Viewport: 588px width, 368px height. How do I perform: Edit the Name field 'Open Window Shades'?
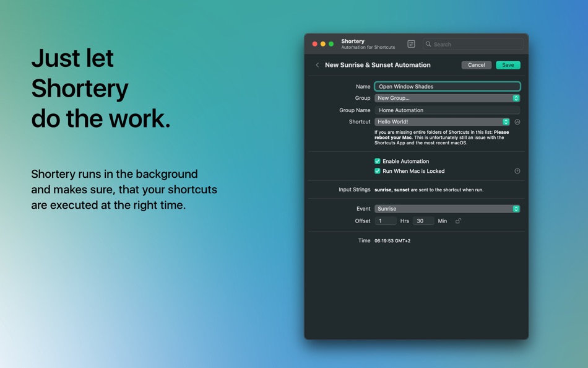(447, 86)
